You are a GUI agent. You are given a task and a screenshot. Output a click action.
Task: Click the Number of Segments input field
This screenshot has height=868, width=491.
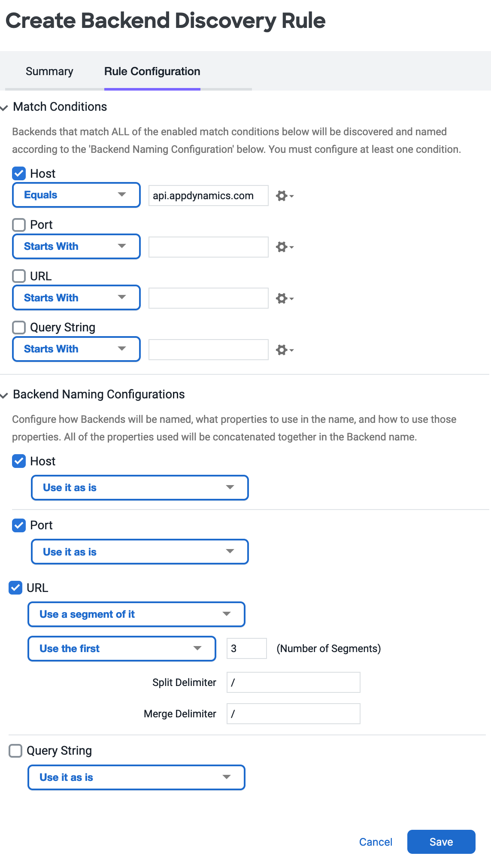point(247,648)
